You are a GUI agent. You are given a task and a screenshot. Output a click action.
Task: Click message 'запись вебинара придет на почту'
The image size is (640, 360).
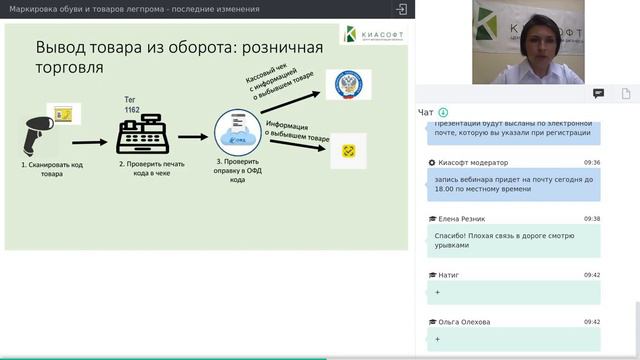point(514,184)
